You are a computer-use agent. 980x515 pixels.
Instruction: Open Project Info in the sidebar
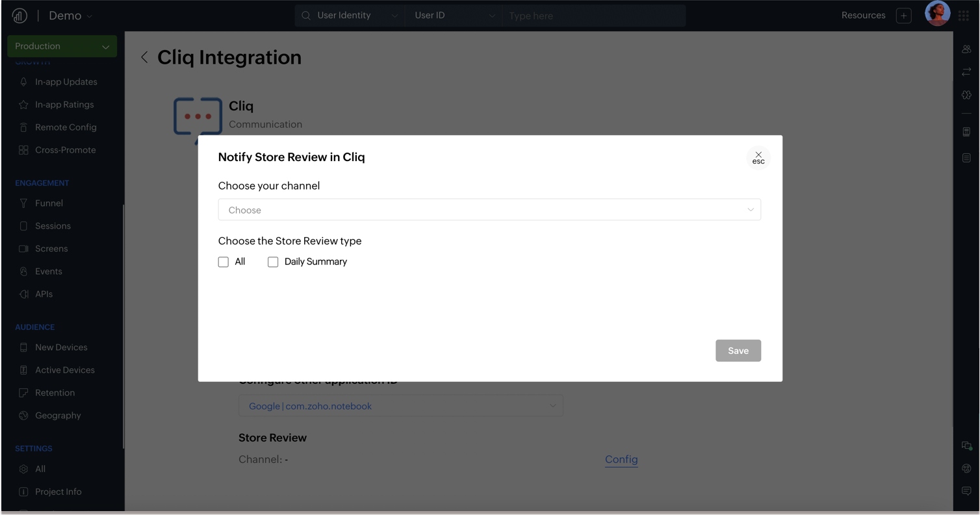point(58,492)
